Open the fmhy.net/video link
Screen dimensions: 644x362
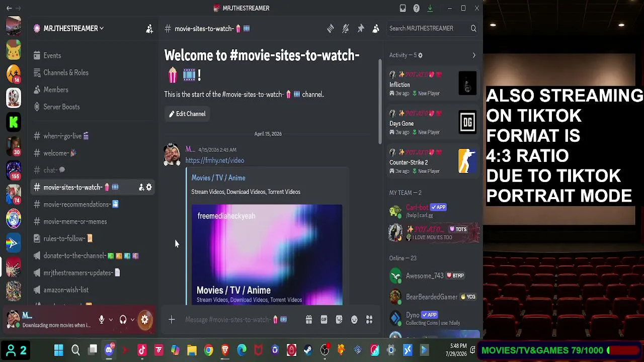(215, 160)
